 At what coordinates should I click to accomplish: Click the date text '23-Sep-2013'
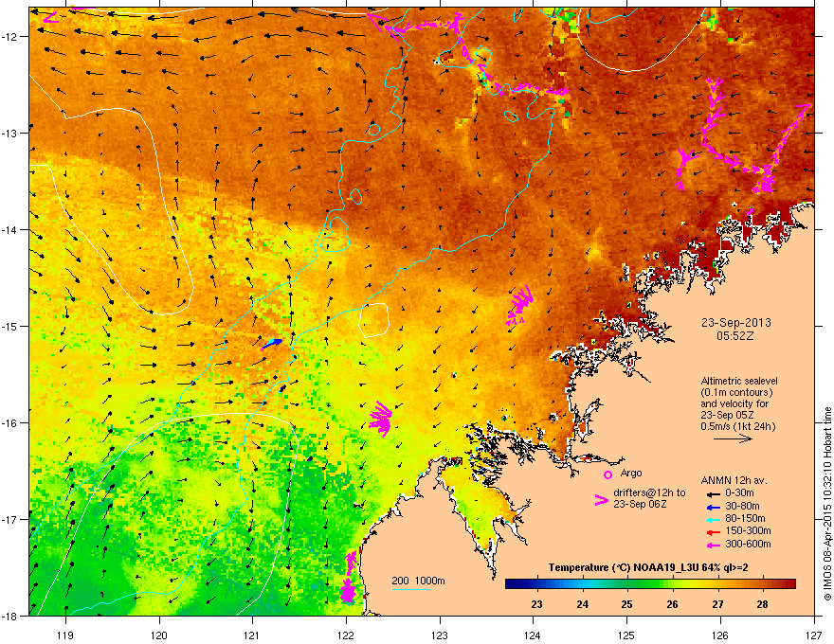tap(735, 323)
